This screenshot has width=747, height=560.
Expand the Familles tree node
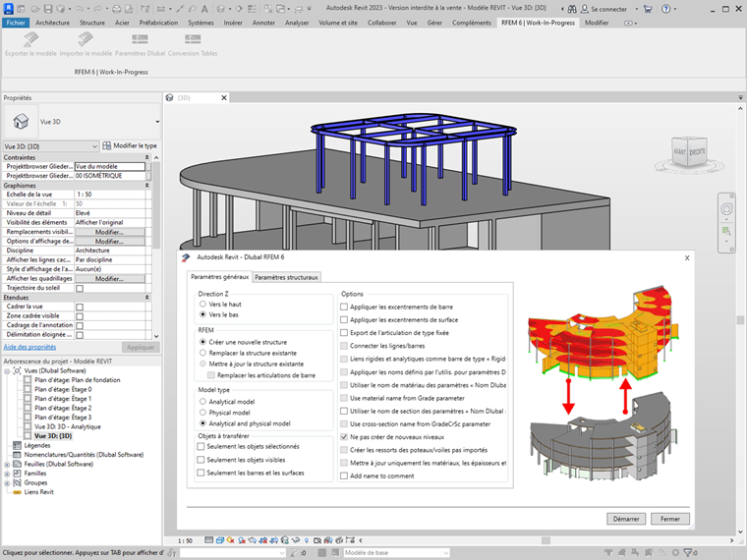(x=7, y=474)
